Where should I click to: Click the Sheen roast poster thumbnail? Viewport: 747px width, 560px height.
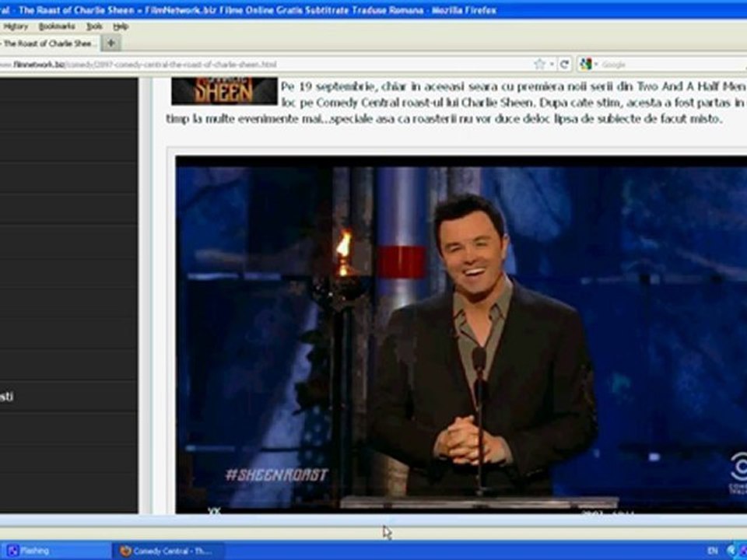pos(224,91)
